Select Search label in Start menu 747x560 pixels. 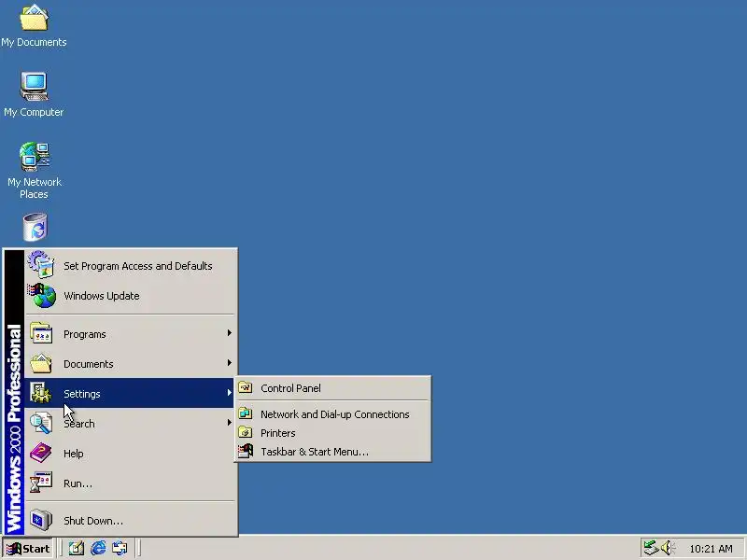pyautogui.click(x=79, y=424)
